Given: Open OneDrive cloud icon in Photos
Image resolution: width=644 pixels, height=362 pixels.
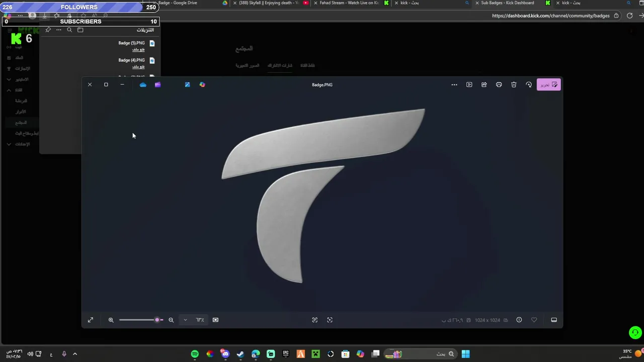Looking at the screenshot, I should [x=143, y=84].
